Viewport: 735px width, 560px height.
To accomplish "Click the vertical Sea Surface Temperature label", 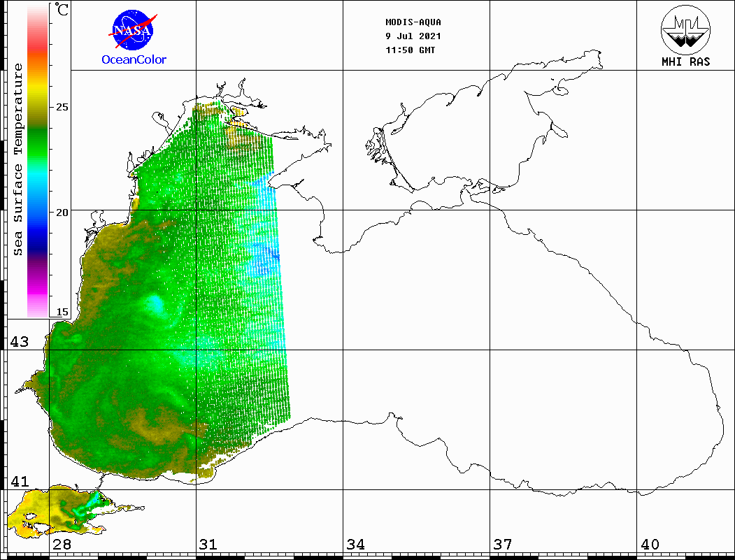I will (x=17, y=159).
